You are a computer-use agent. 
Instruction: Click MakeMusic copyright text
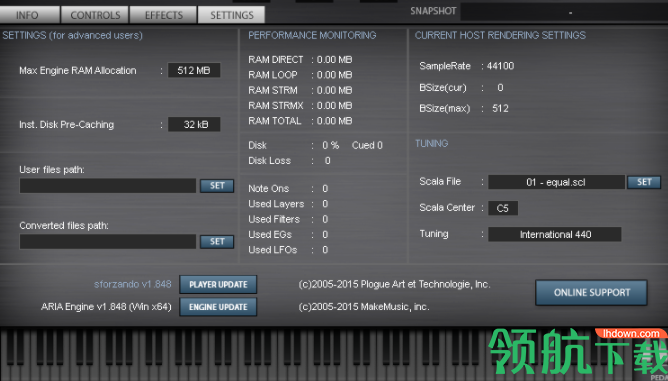click(x=364, y=307)
